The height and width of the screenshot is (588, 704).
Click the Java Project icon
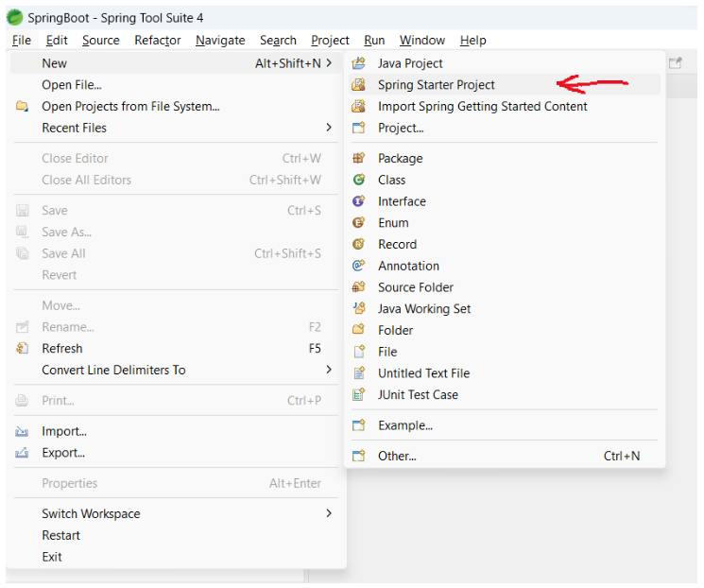click(x=358, y=63)
